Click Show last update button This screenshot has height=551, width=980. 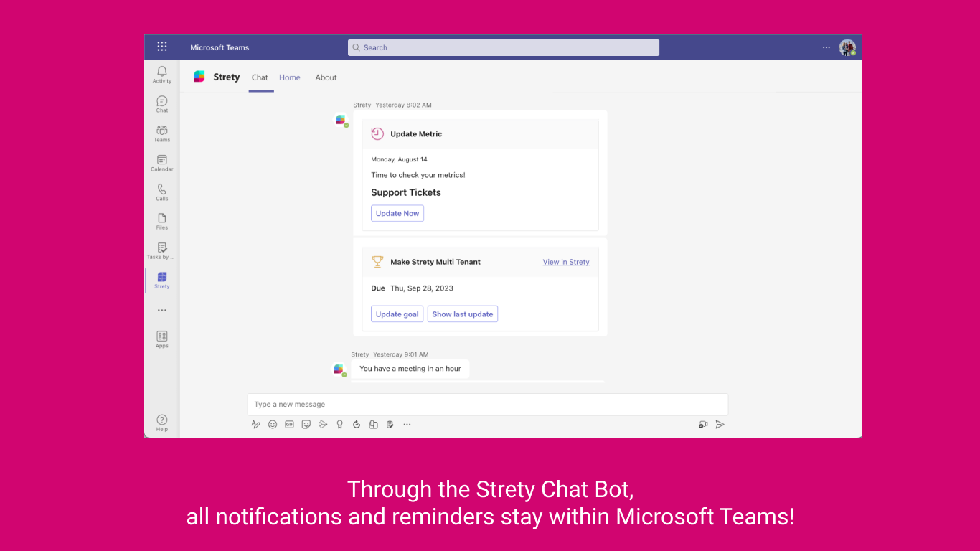tap(463, 314)
